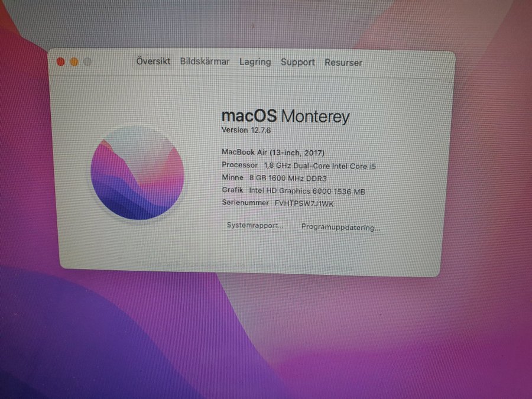Select the MacBook Air (13-inch, 2017) model line
532x399 pixels.
click(273, 153)
